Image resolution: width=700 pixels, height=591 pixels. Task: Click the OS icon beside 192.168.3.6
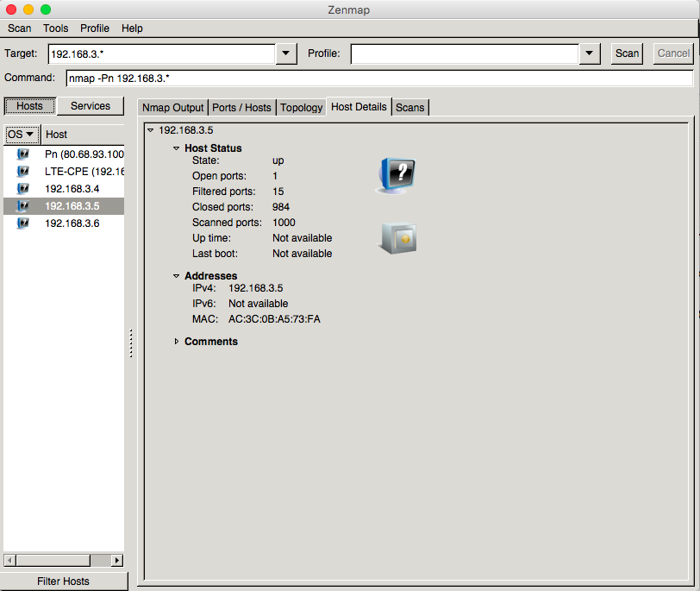point(22,223)
